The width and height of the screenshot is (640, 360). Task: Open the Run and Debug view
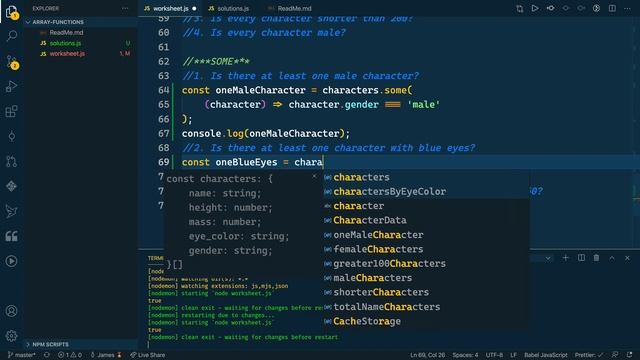click(12, 86)
